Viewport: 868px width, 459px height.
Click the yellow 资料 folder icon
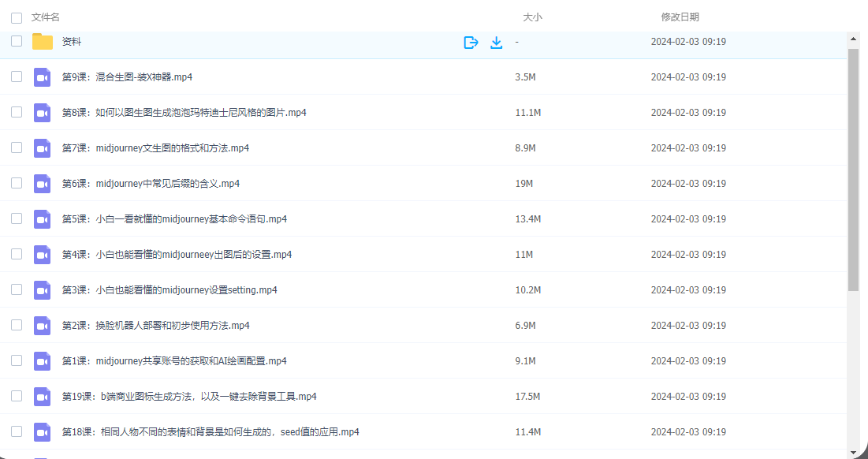(43, 42)
